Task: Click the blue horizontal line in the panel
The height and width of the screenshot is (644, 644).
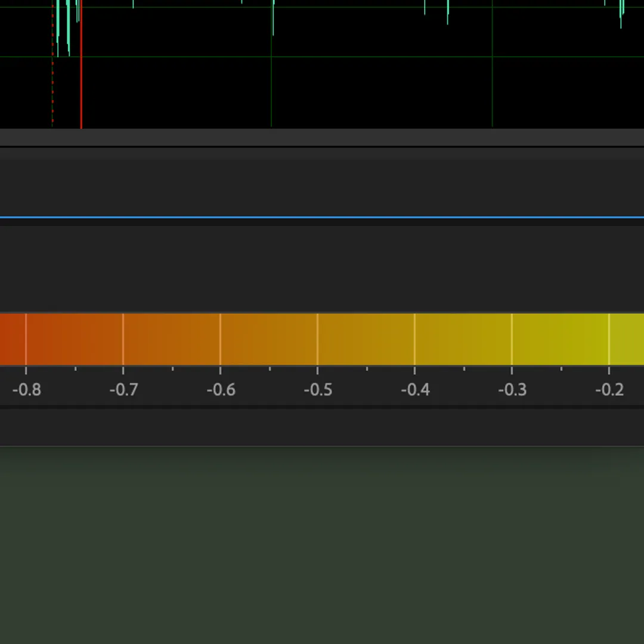Action: pyautogui.click(x=322, y=218)
